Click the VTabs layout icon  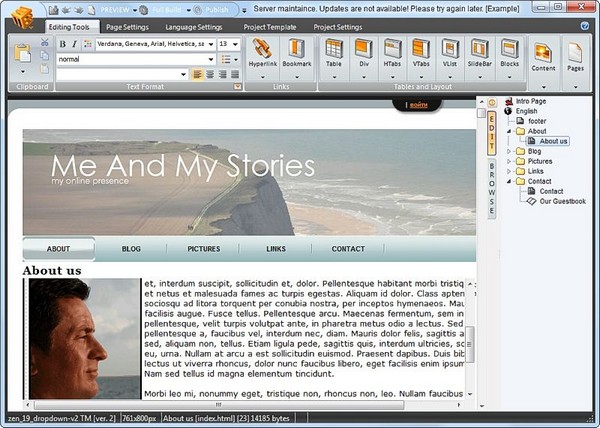421,53
